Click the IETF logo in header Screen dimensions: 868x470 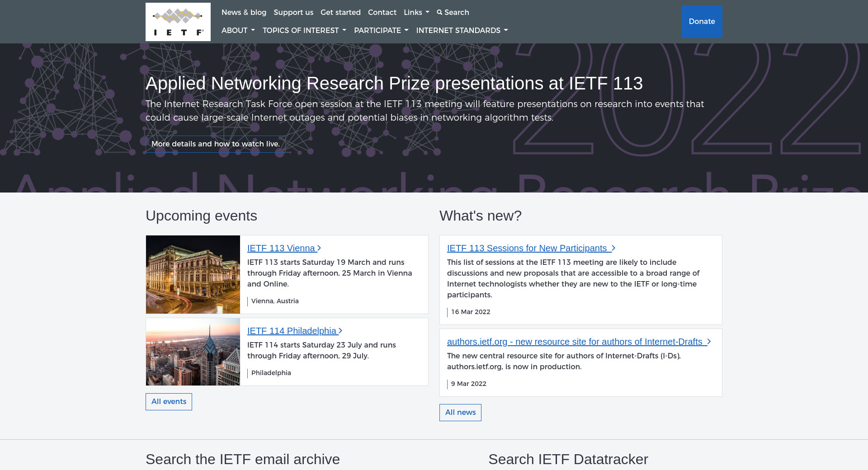[178, 22]
